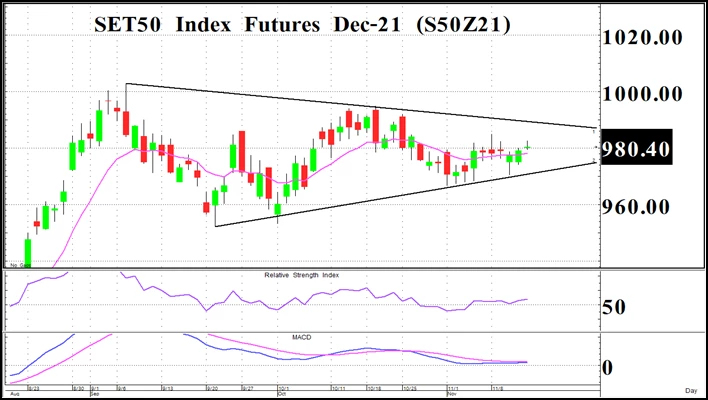Screen dimensions: 708x400
Task: Select the descending upper triangle trendline
Action: [x=361, y=106]
